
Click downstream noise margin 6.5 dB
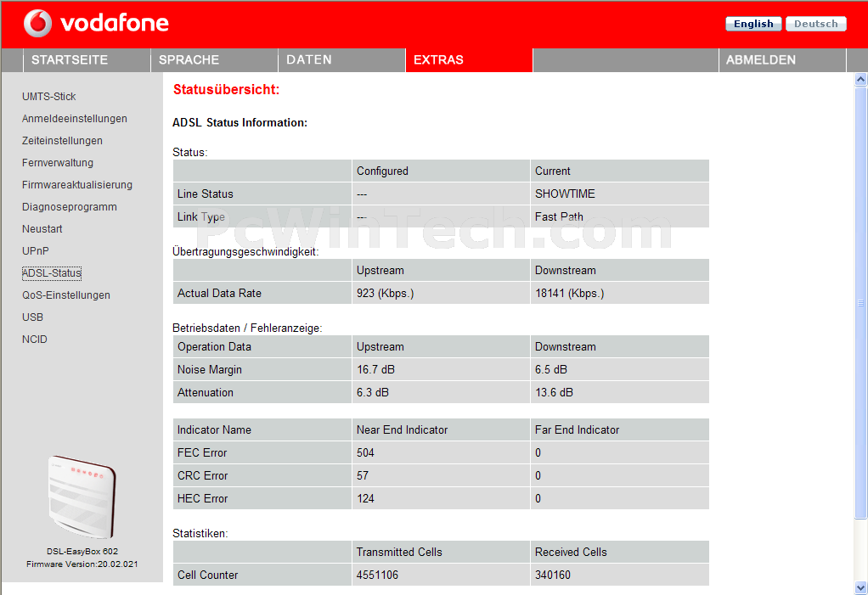(551, 369)
